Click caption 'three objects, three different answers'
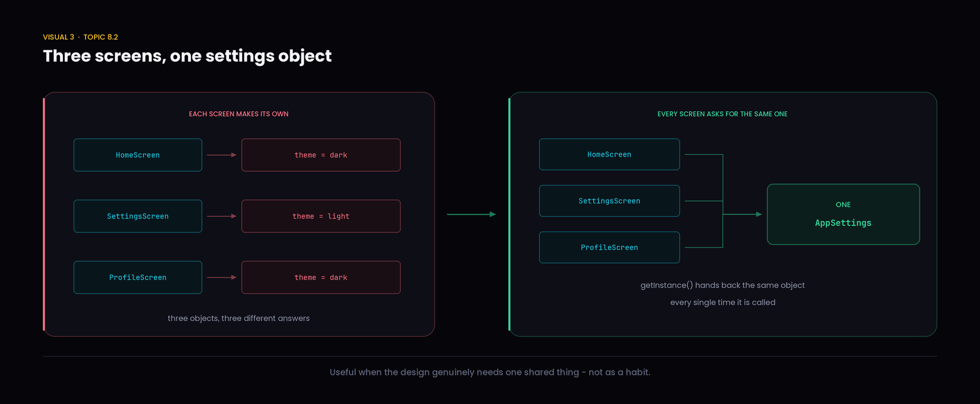Image resolution: width=980 pixels, height=404 pixels. 239,318
